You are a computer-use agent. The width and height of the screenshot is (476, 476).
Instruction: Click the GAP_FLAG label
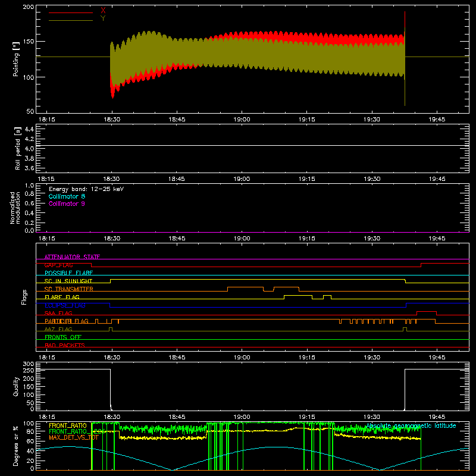58,265
